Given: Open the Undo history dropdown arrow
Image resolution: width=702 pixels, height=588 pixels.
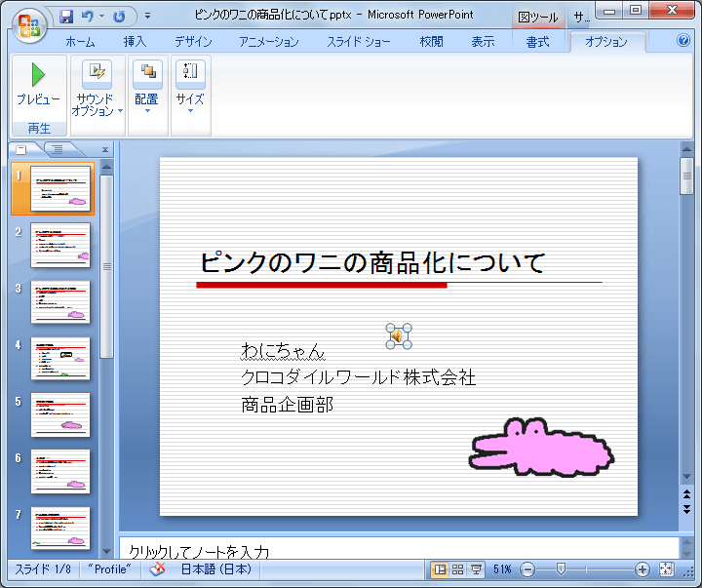Looking at the screenshot, I should coord(102,17).
